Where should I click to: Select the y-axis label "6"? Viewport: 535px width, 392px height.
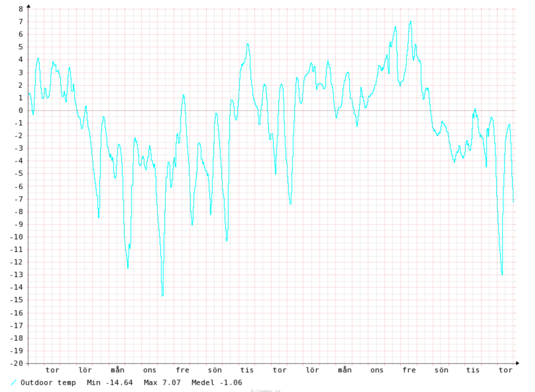[x=21, y=34]
